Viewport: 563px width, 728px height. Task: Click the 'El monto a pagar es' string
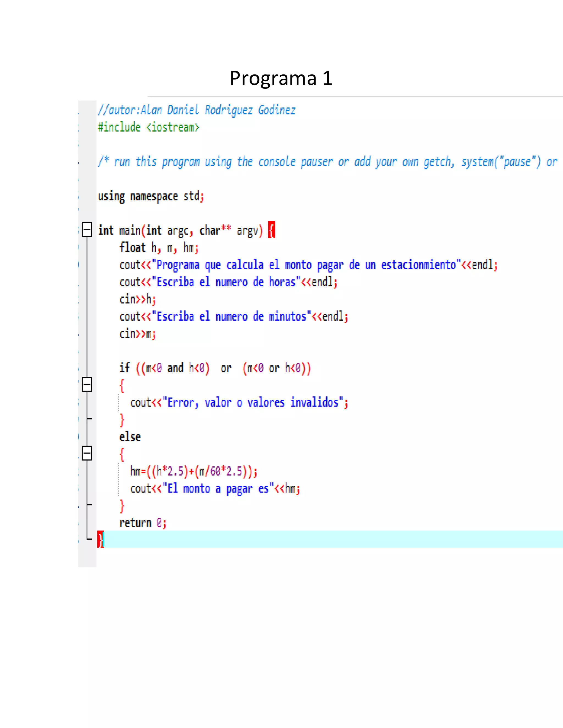tap(218, 489)
